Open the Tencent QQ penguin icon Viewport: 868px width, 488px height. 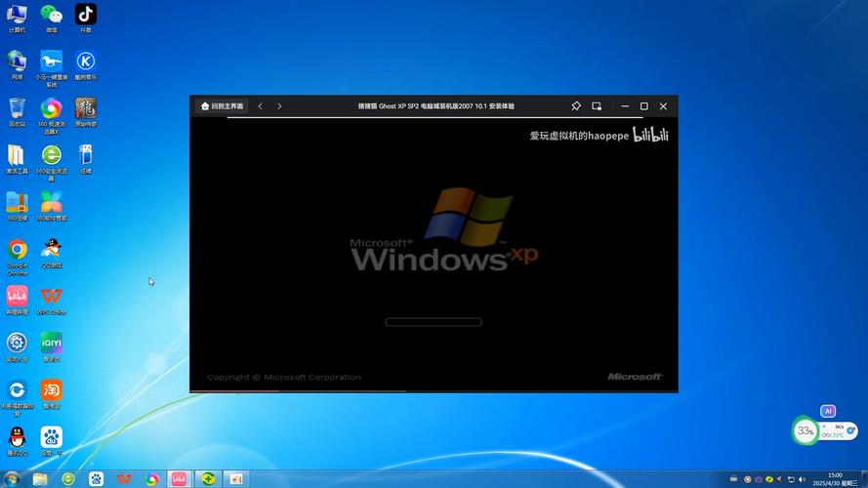18,441
